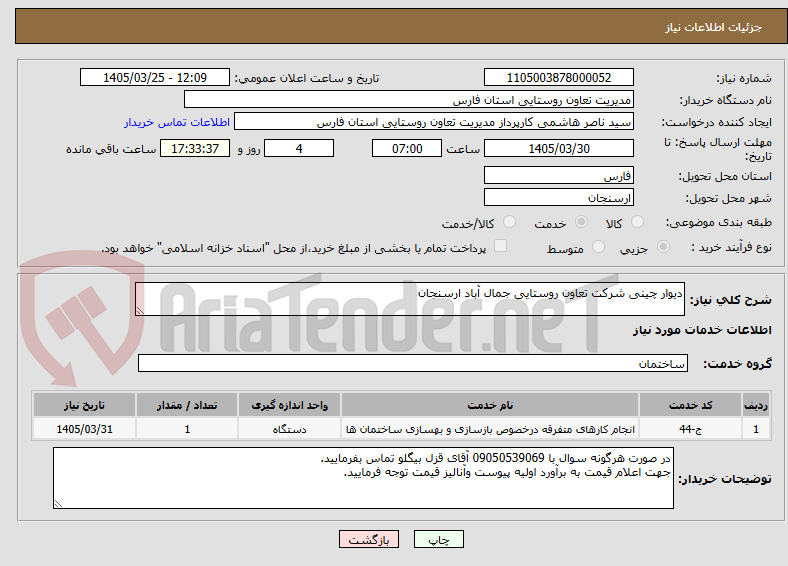The width and height of the screenshot is (788, 566).
Task: Select the کالا radio button
Action: coord(637,222)
